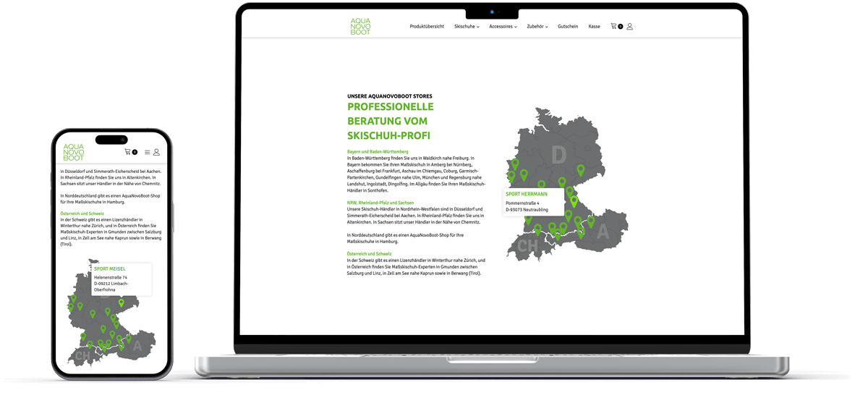The image size is (868, 398).
Task: Click the 'Bayern und Baden-Württemberg' subheading
Action: pos(378,152)
